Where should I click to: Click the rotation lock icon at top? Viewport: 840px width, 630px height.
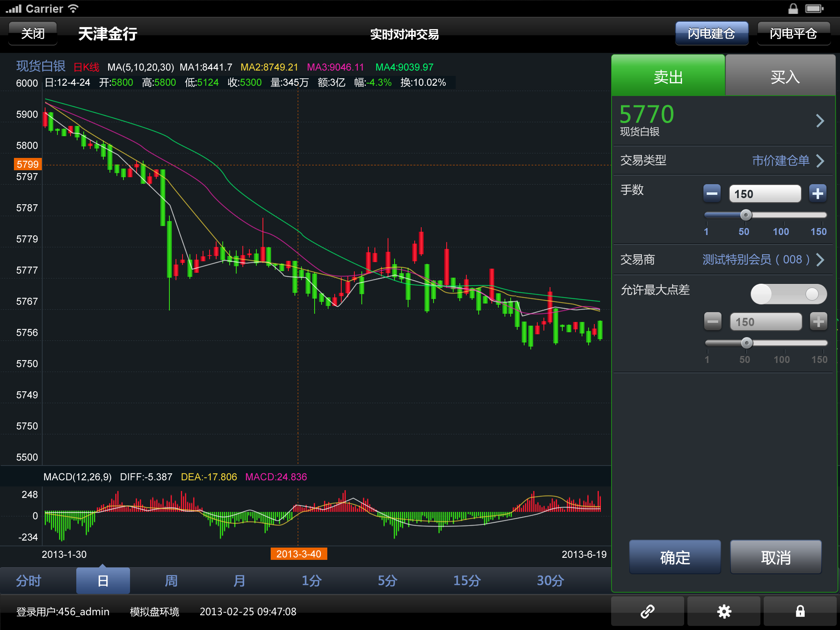click(793, 8)
